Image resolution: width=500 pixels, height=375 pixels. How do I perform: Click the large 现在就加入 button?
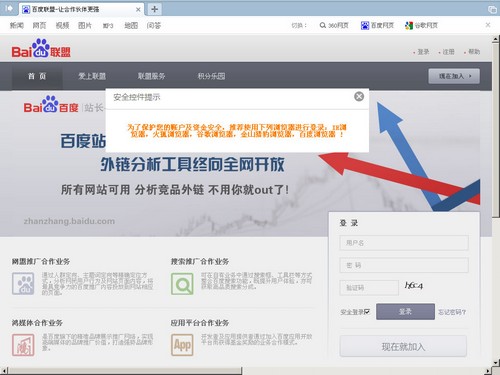(403, 347)
